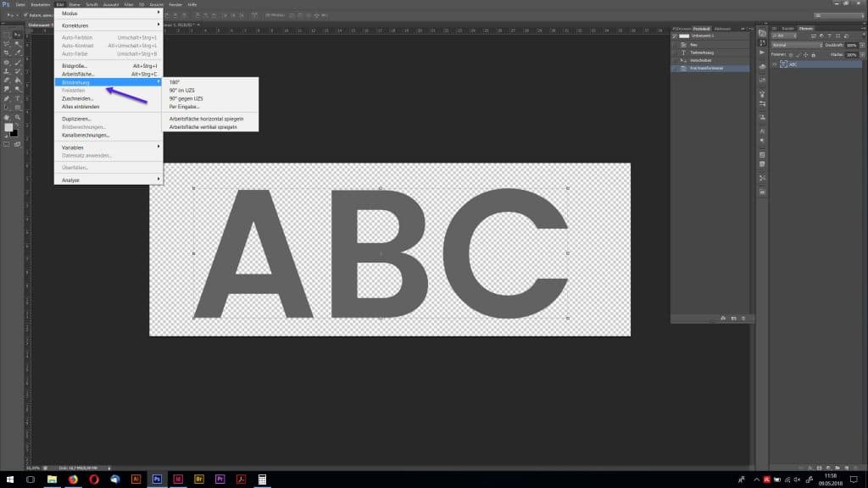Open layer filter type dropdown
This screenshot has height=488, width=868.
coord(785,36)
